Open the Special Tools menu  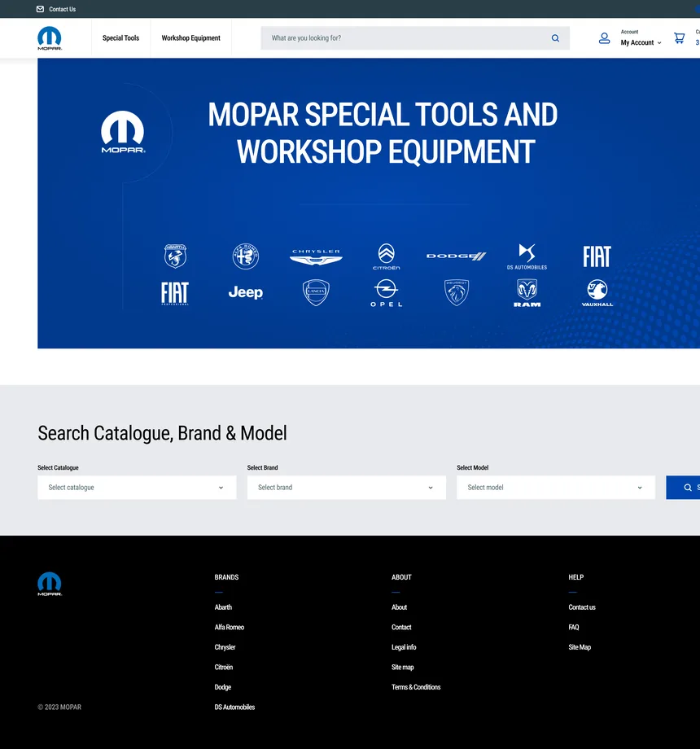(x=120, y=38)
